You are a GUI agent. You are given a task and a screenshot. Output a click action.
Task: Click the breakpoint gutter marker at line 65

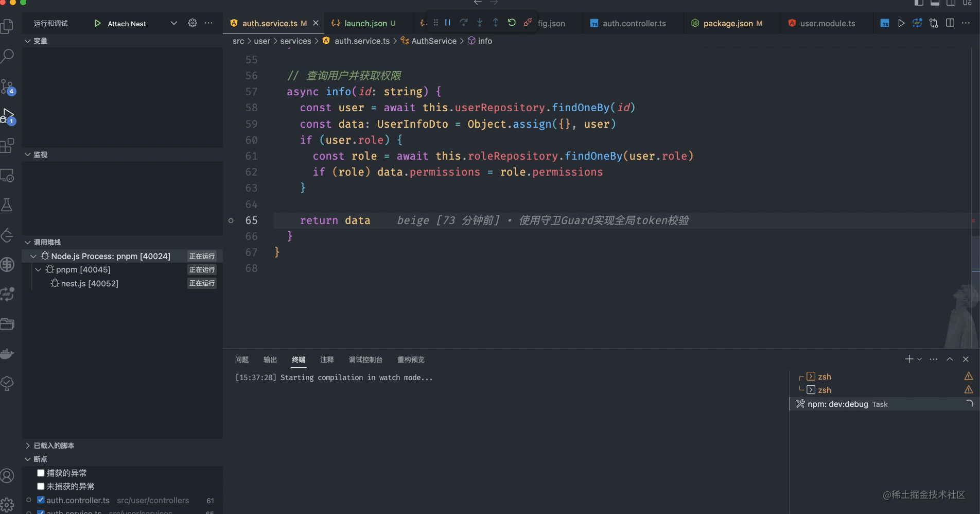point(231,220)
